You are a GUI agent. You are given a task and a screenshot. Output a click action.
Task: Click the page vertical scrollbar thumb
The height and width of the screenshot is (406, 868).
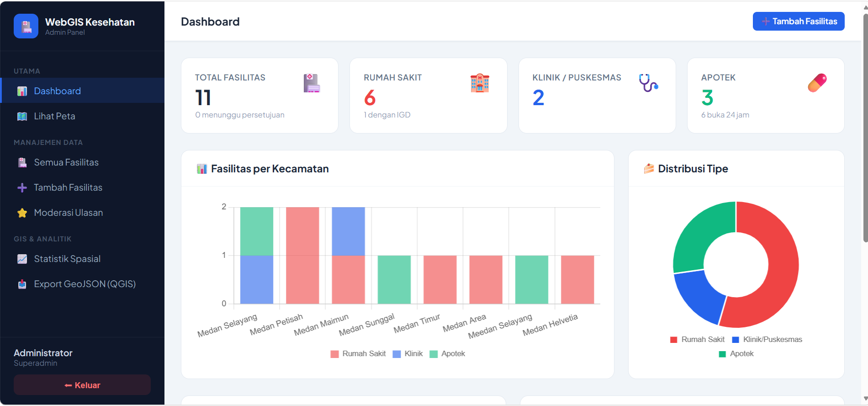coord(865,128)
